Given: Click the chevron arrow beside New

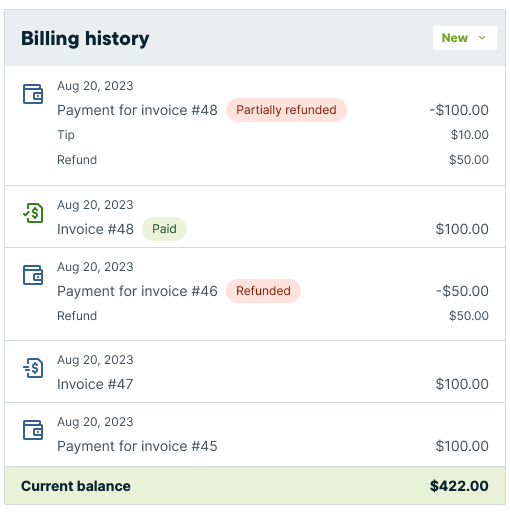Looking at the screenshot, I should click(482, 38).
